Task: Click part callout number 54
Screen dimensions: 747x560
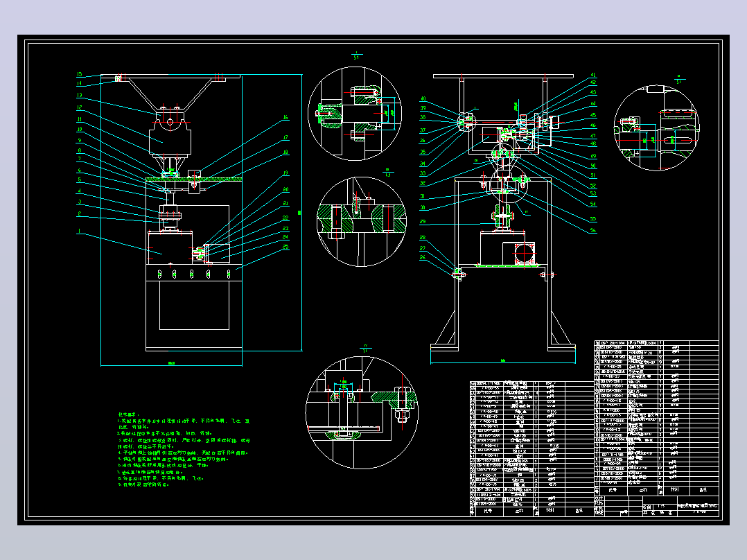Action: tap(593, 204)
